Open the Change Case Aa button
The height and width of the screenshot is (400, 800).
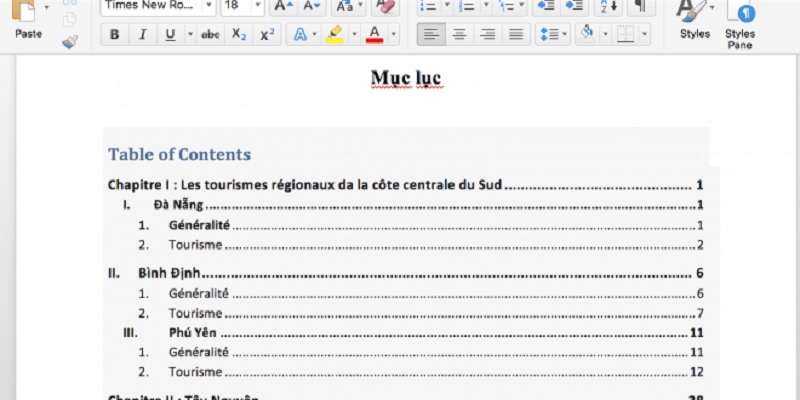click(x=345, y=6)
